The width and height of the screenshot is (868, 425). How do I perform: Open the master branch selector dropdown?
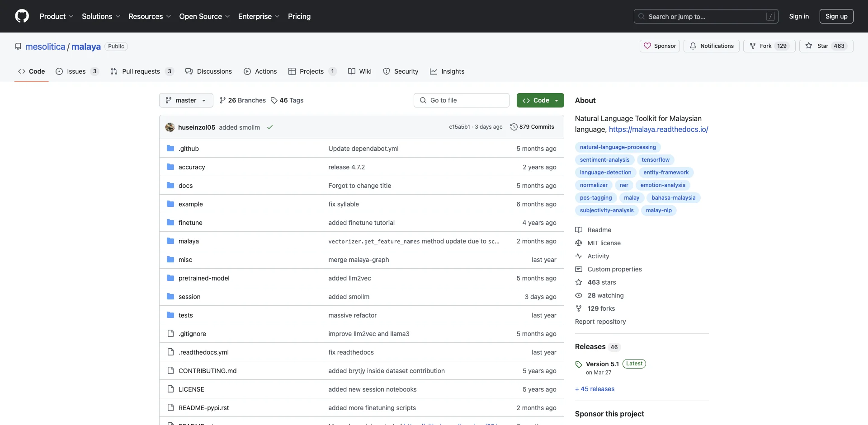tap(186, 100)
